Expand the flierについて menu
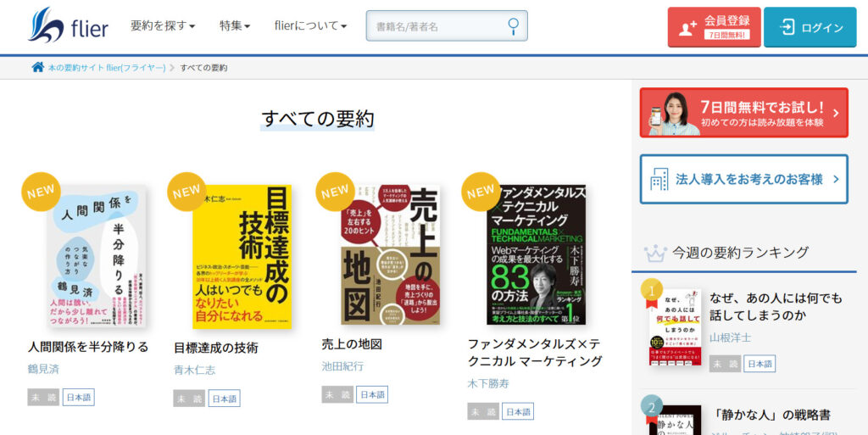Viewport: 868px width, 435px height. coord(310,26)
